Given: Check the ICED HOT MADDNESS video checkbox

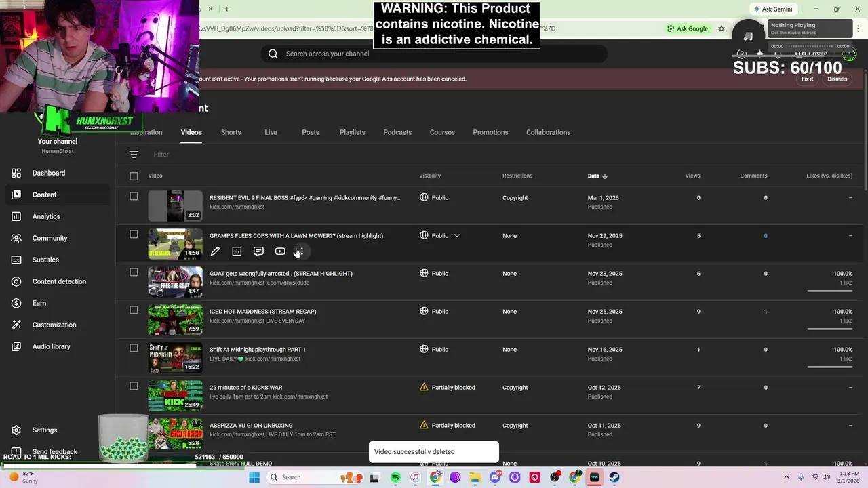Looking at the screenshot, I should pos(134,310).
